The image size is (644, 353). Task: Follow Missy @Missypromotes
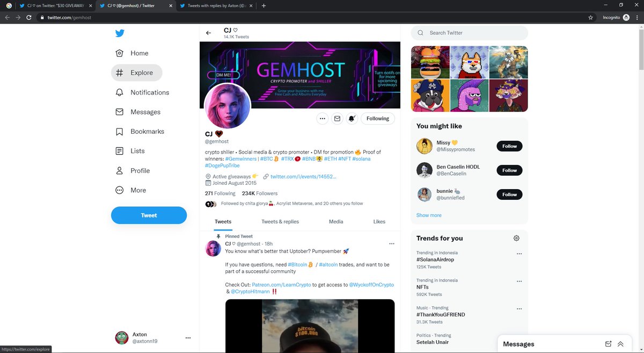coord(509,146)
